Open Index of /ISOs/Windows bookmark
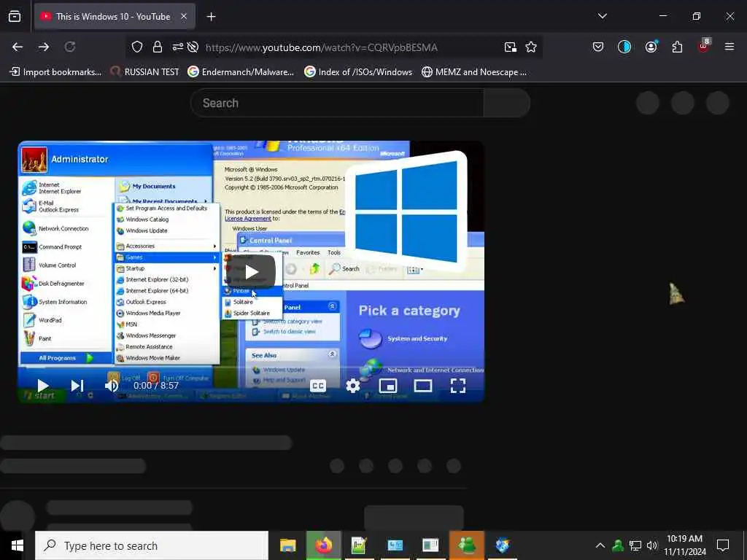747x560 pixels. point(358,72)
